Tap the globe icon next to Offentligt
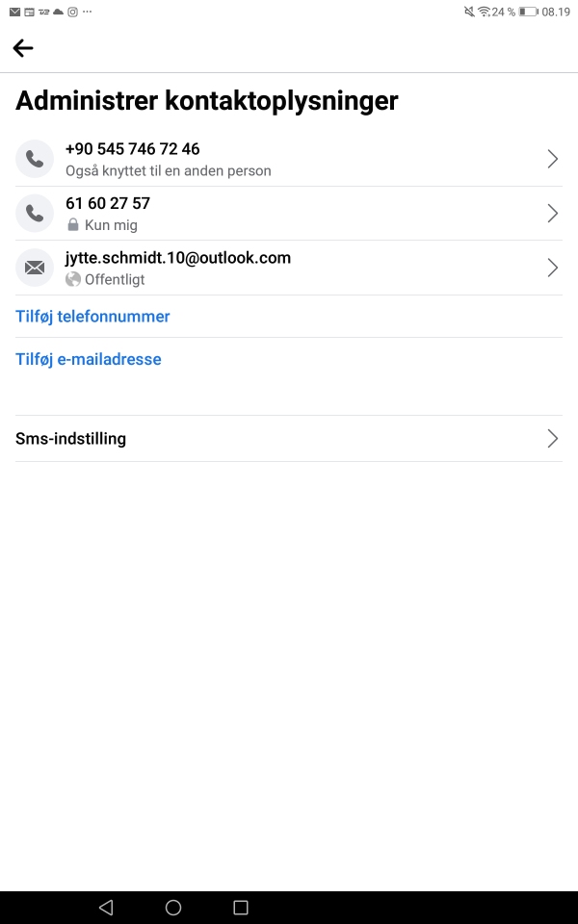Viewport: 578px width, 924px height. [x=73, y=279]
